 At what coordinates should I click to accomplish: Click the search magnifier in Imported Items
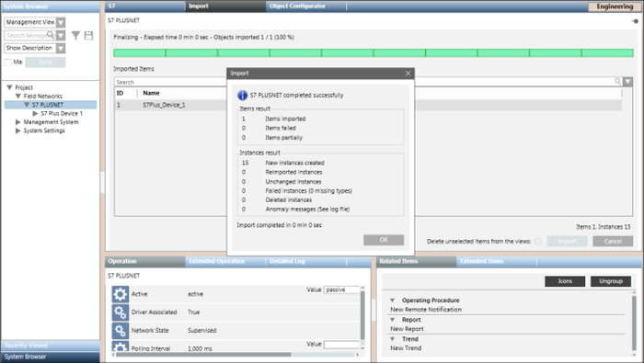point(617,81)
